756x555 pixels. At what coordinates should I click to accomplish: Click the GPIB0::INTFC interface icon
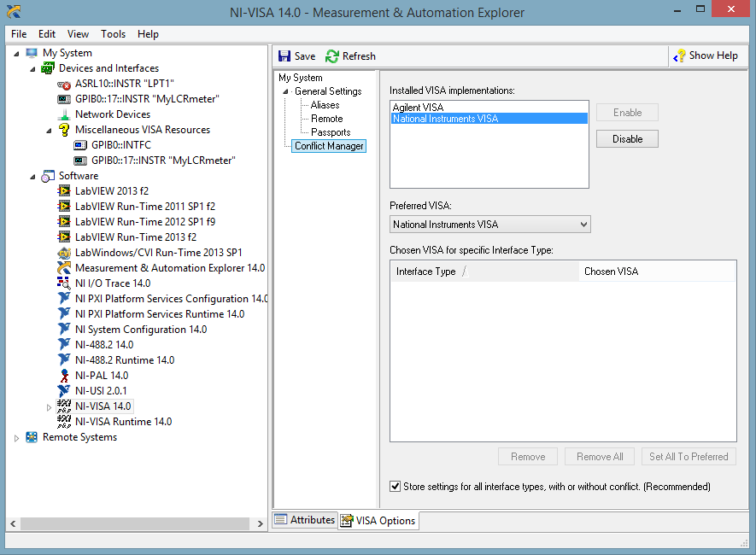80,145
